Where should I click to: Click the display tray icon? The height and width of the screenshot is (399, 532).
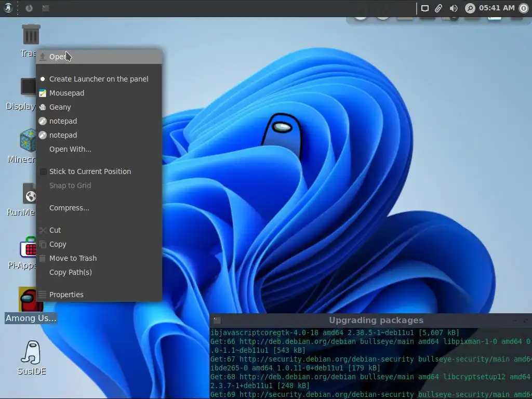click(425, 8)
